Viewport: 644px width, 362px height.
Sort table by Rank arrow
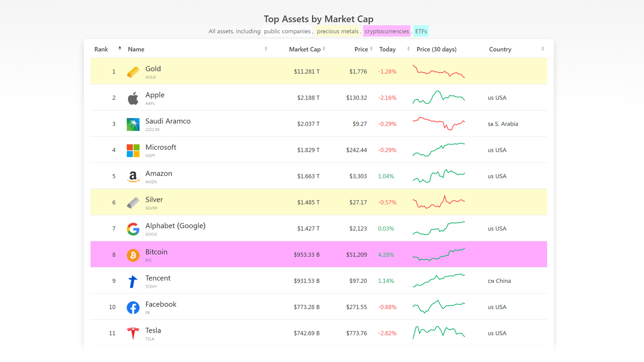click(120, 49)
